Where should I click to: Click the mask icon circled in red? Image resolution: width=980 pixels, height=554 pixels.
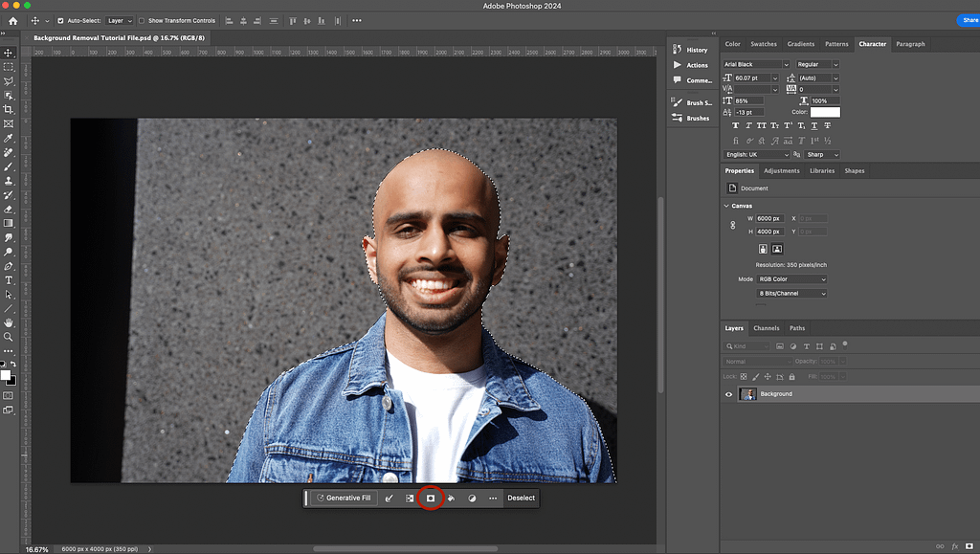pyautogui.click(x=431, y=499)
